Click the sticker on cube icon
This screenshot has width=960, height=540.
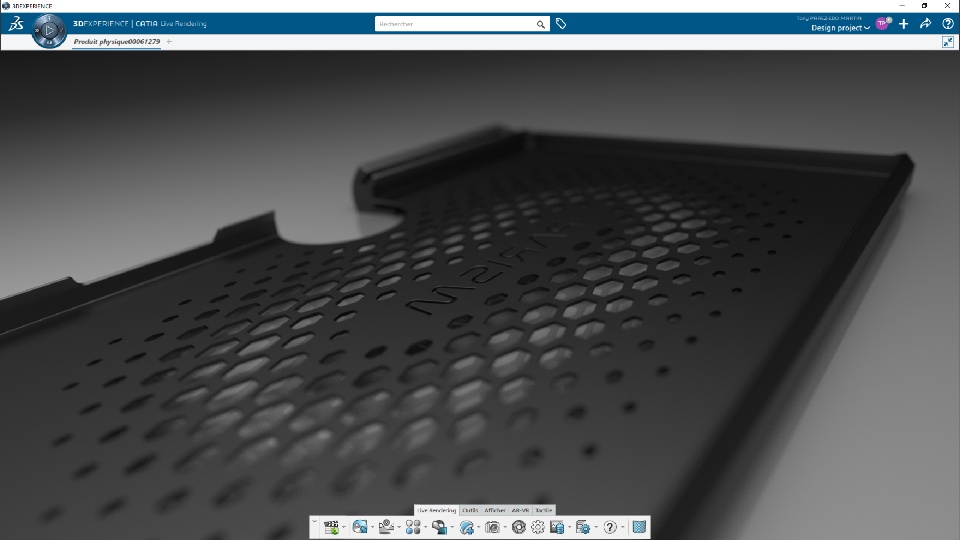440,527
